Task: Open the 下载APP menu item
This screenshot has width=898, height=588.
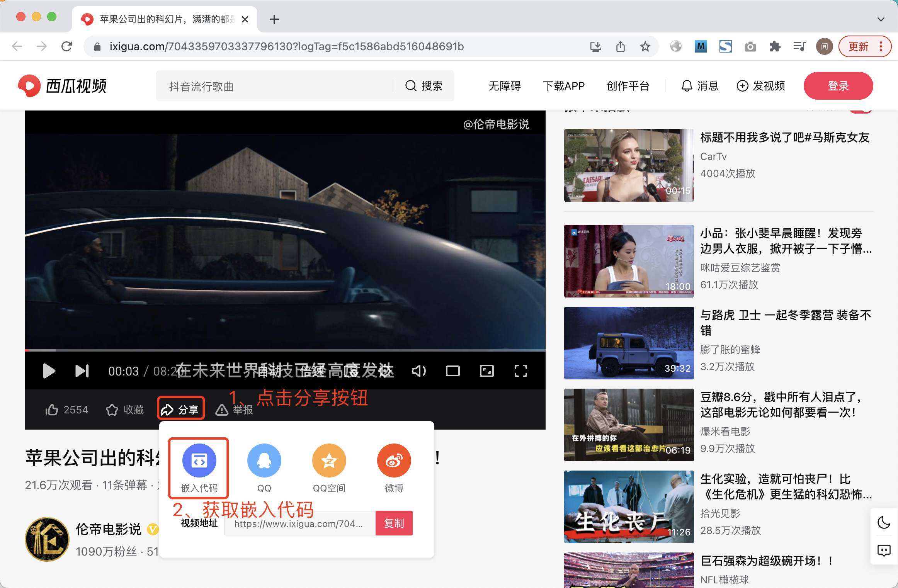Action: (x=563, y=86)
